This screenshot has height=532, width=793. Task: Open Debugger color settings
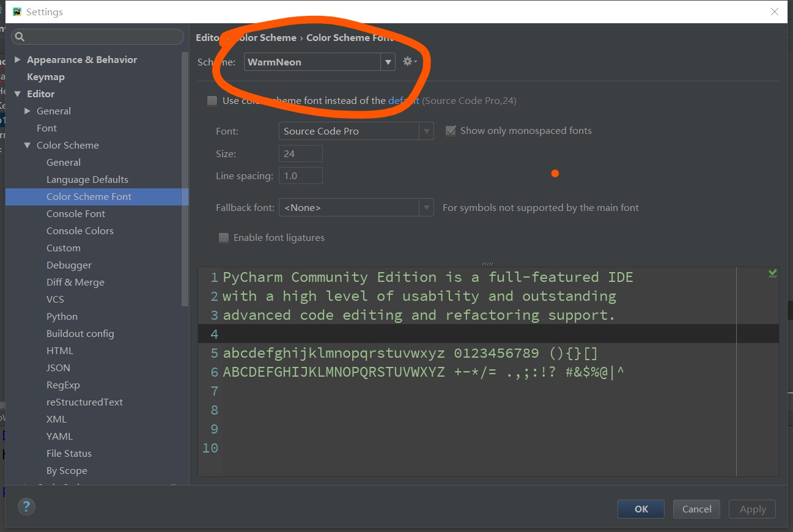pos(69,265)
